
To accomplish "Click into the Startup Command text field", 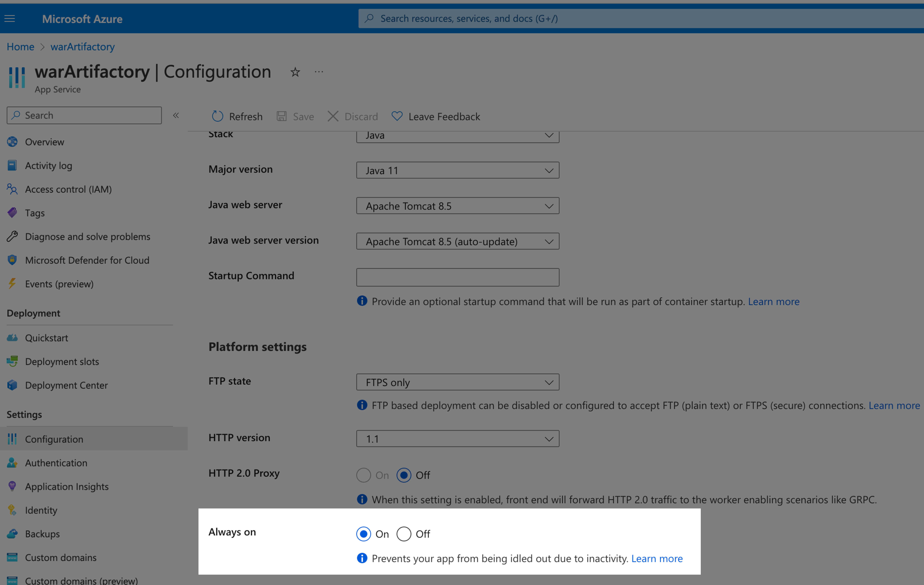I will (457, 277).
